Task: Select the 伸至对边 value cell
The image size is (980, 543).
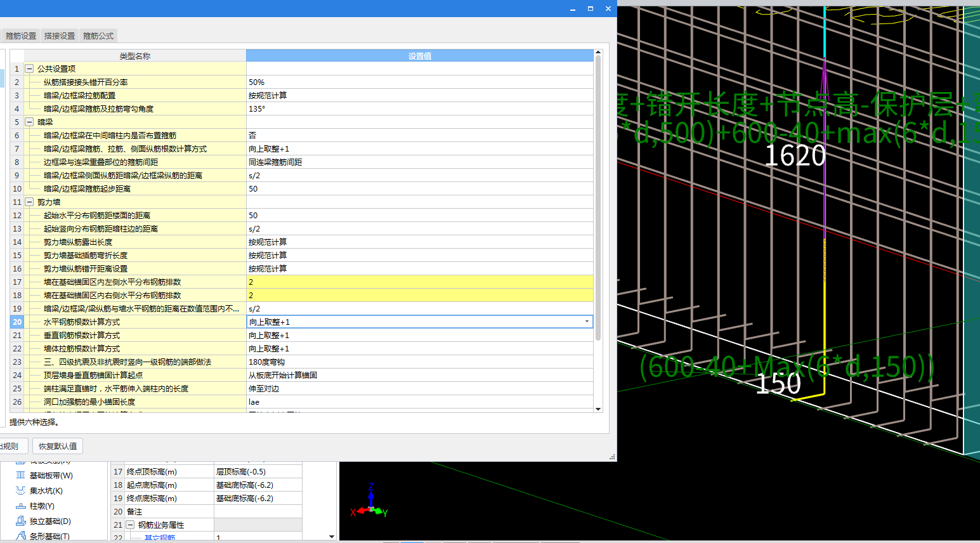Action: click(420, 388)
